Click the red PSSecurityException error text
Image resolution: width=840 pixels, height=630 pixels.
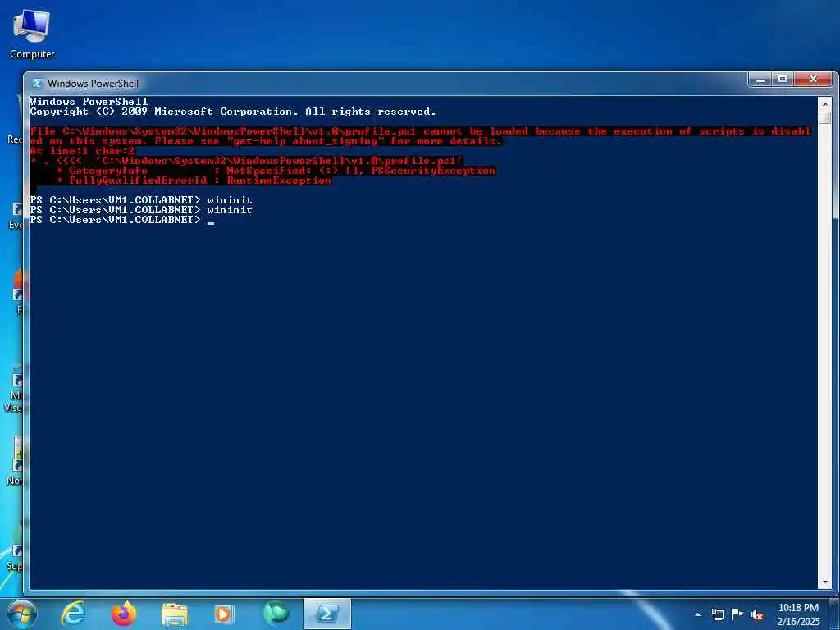click(433, 171)
